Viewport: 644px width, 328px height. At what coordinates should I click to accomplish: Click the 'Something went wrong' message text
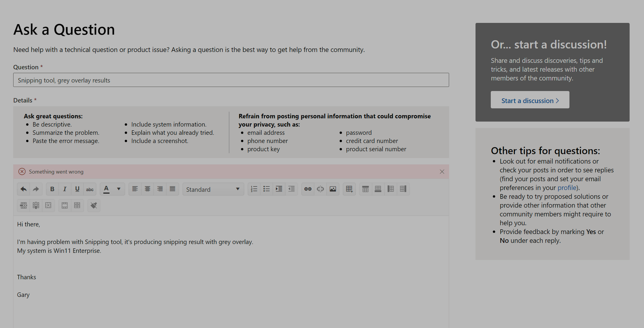56,172
